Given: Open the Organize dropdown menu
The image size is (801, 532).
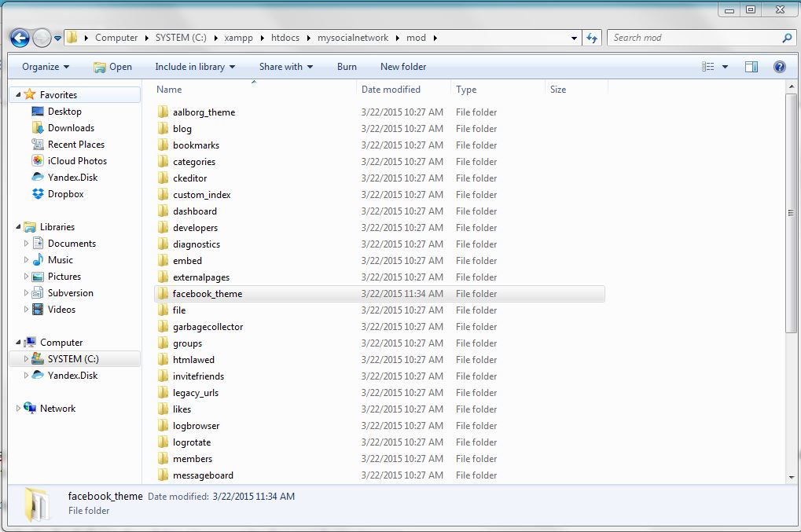Looking at the screenshot, I should tap(46, 67).
